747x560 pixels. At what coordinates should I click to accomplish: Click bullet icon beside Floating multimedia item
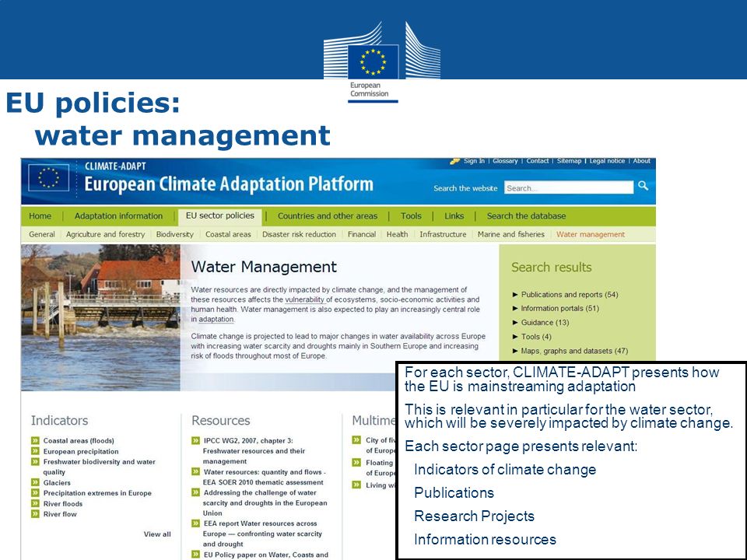pos(356,462)
